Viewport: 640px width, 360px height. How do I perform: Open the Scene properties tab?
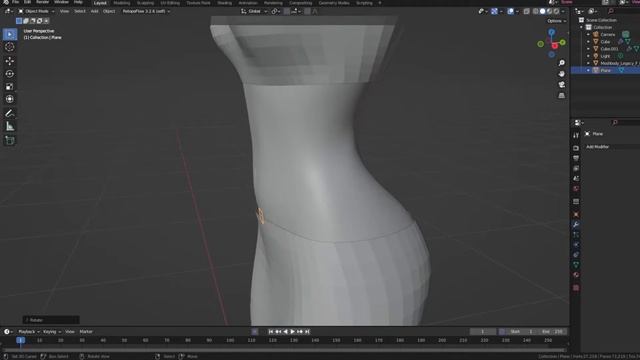576,178
